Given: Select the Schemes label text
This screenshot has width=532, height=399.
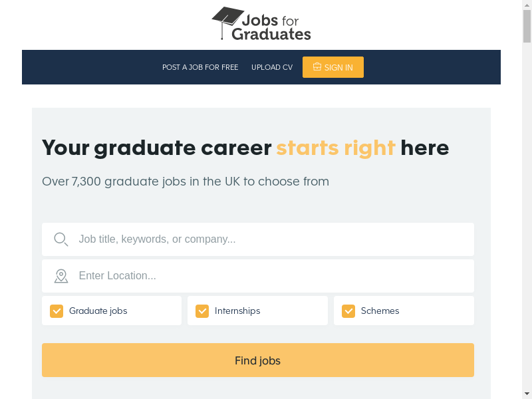Looking at the screenshot, I should (x=380, y=311).
